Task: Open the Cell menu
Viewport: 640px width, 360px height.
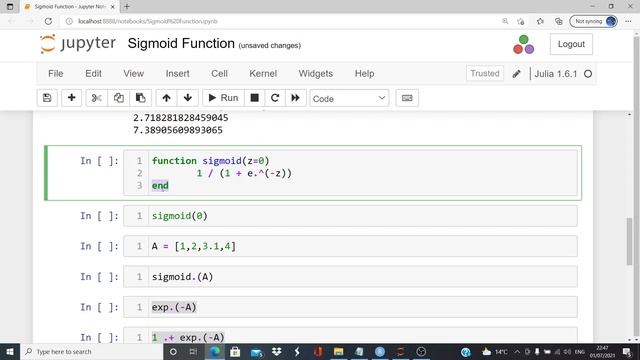Action: coord(219,73)
